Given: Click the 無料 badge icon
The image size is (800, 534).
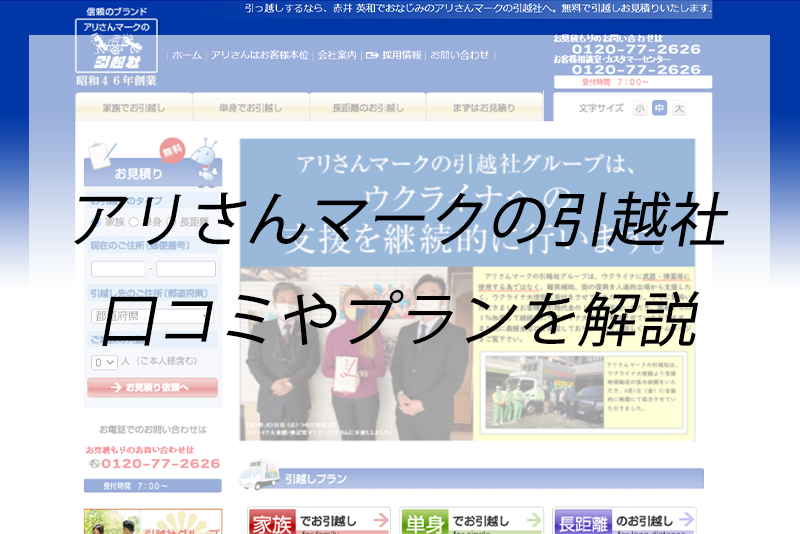Looking at the screenshot, I should [172, 150].
